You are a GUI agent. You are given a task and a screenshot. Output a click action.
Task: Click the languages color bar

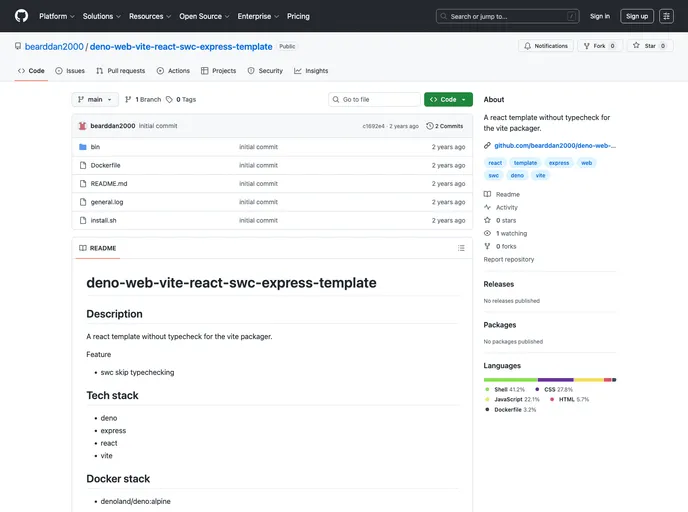click(549, 380)
